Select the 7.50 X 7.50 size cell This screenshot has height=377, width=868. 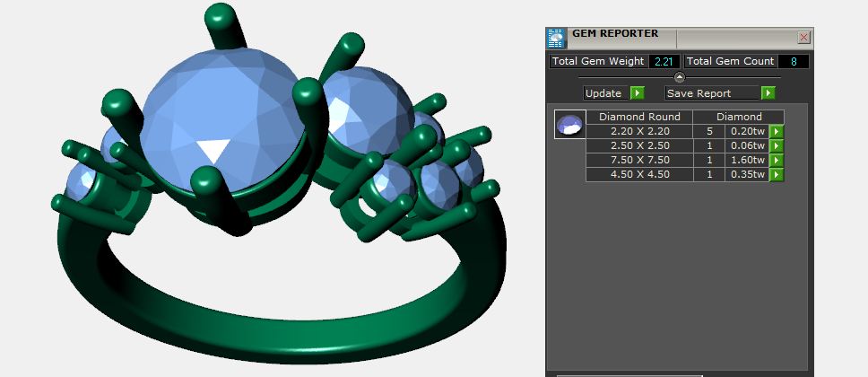pyautogui.click(x=639, y=160)
